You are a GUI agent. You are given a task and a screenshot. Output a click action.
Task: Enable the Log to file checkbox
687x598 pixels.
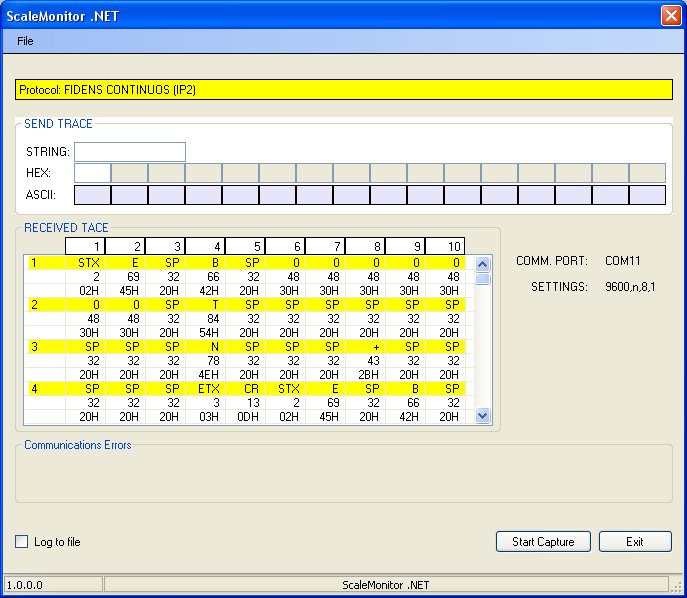point(22,542)
